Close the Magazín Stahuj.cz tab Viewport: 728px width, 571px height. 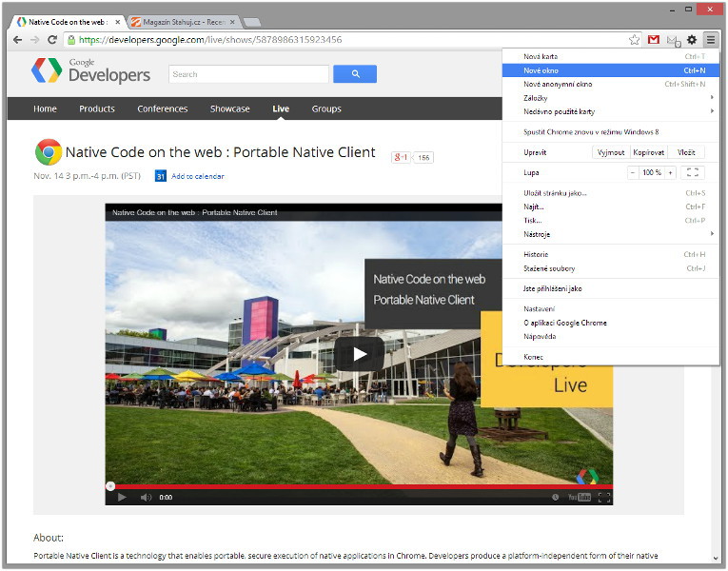[x=232, y=22]
